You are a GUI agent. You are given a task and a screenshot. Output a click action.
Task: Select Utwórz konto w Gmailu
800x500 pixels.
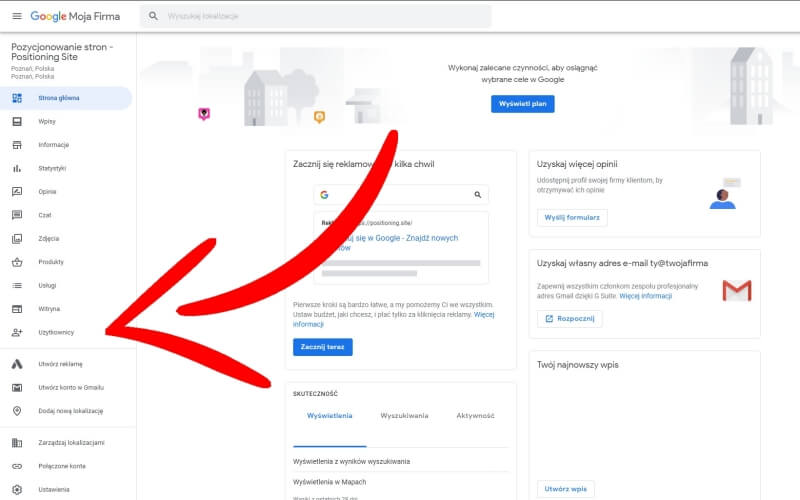pyautogui.click(x=66, y=388)
